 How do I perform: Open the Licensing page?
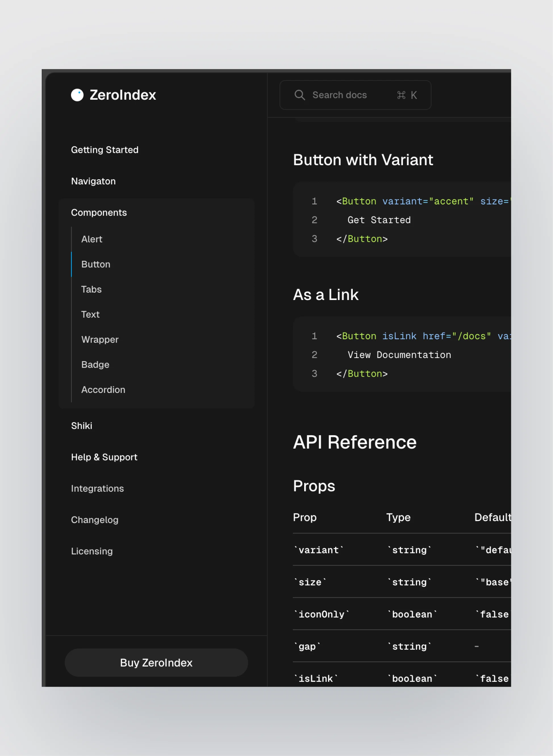[92, 551]
